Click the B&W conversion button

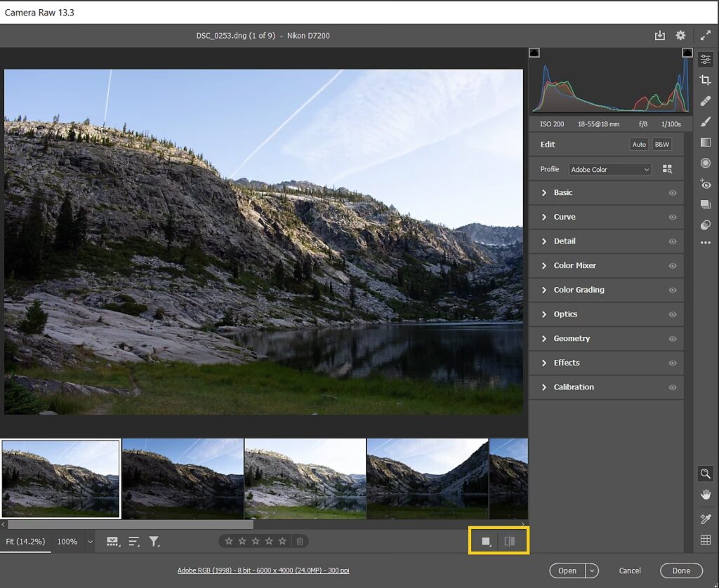(661, 145)
